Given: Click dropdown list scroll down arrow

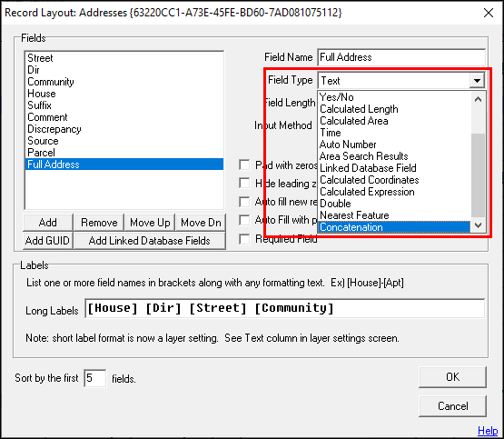Looking at the screenshot, I should tap(478, 225).
